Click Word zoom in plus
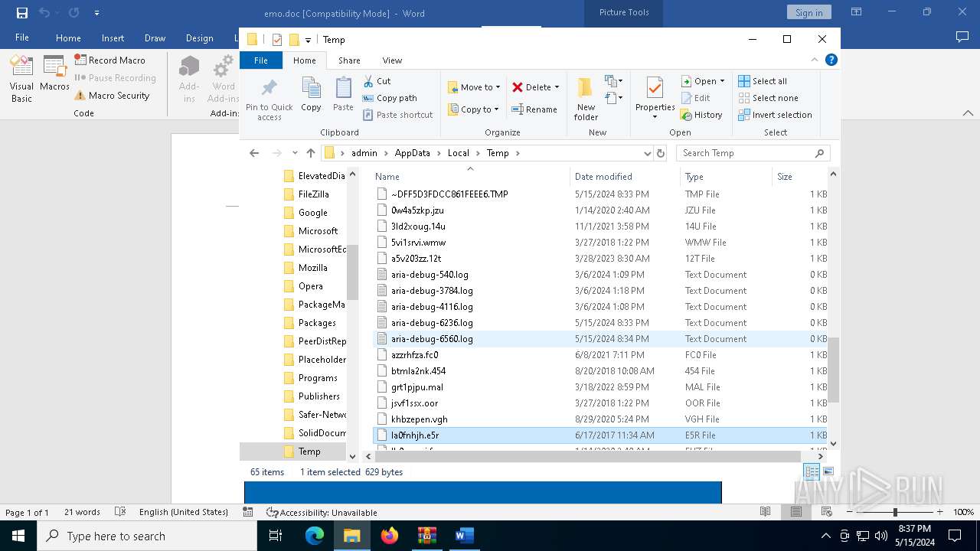This screenshot has width=980, height=551. [941, 512]
